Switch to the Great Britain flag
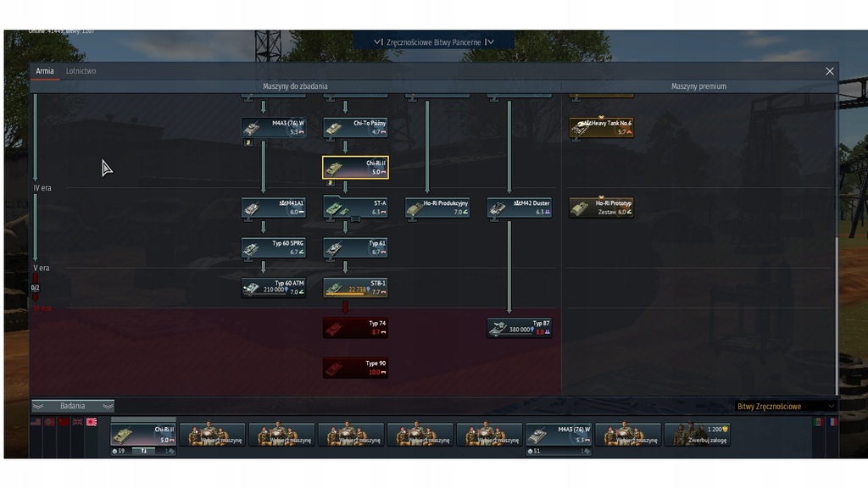Screen dimensions: 868x488 [77, 422]
